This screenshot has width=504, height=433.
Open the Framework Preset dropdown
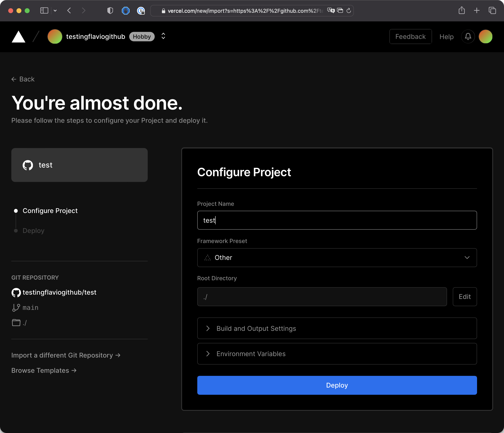tap(337, 257)
